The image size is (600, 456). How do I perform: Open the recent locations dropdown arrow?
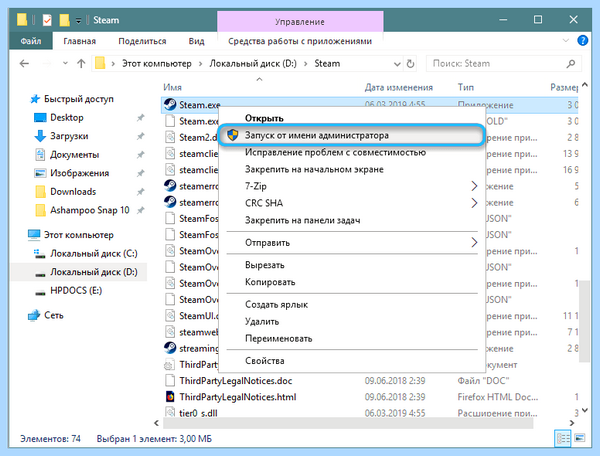click(65, 63)
